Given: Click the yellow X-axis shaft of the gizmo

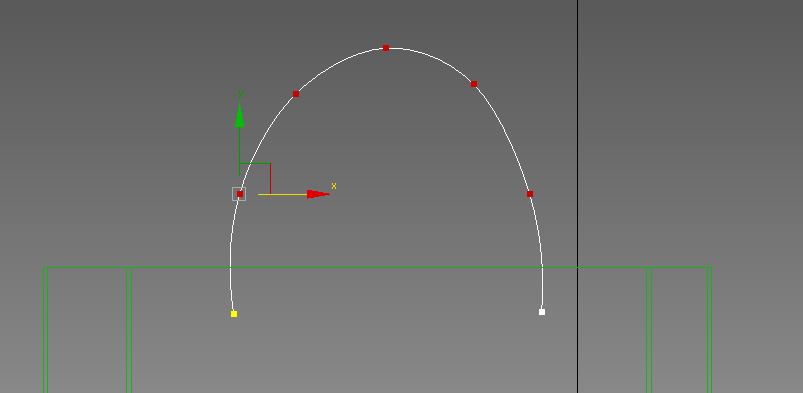Looking at the screenshot, I should pos(283,194).
